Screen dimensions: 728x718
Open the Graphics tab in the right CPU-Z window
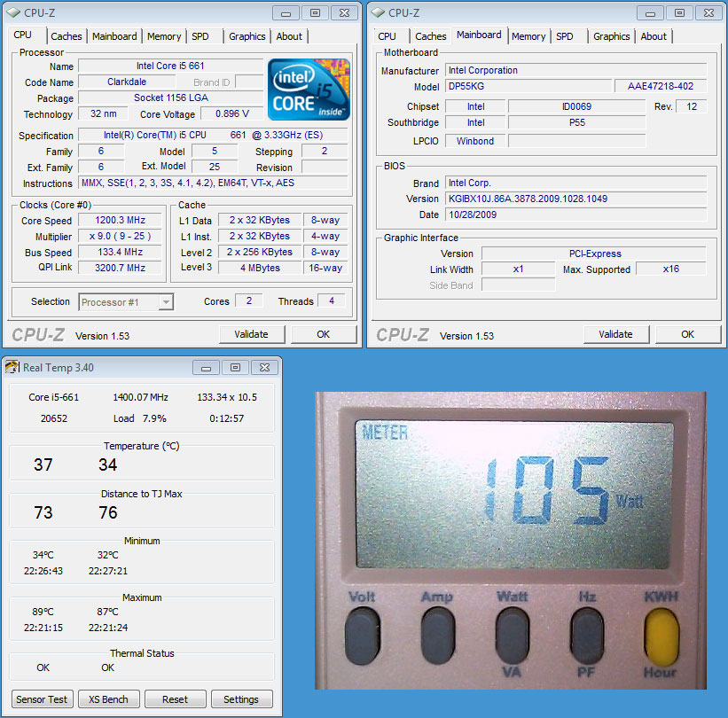point(612,36)
